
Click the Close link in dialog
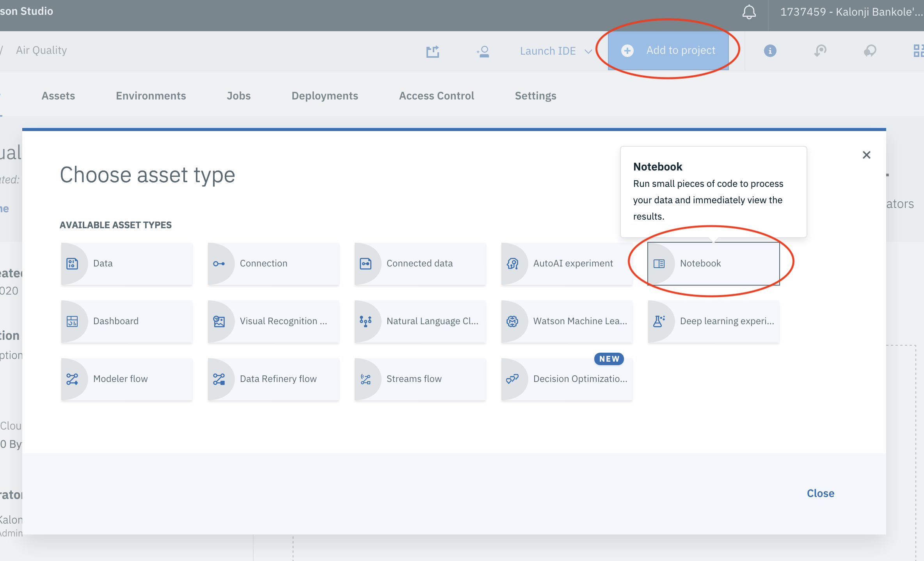[x=820, y=494]
